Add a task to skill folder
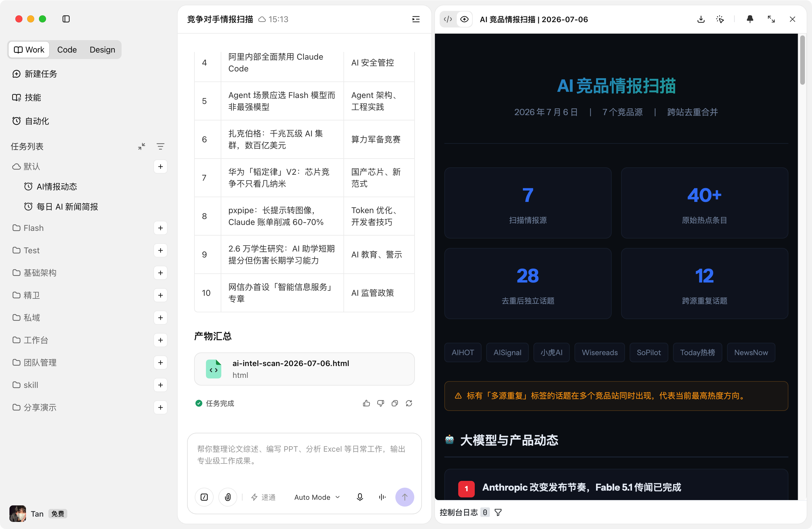Image resolution: width=812 pixels, height=529 pixels. point(160,385)
